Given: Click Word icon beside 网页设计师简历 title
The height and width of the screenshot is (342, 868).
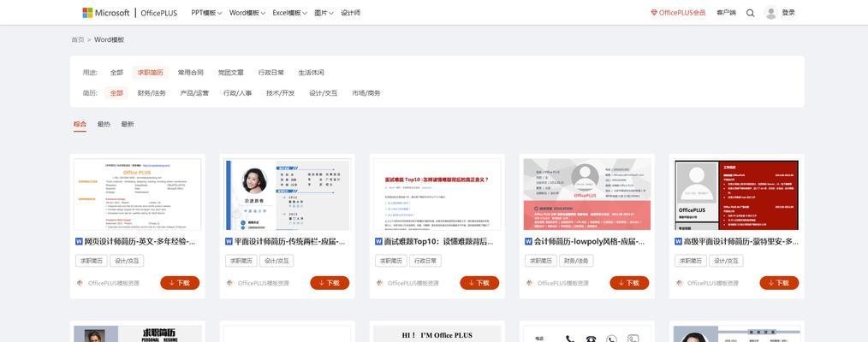Looking at the screenshot, I should click(78, 241).
